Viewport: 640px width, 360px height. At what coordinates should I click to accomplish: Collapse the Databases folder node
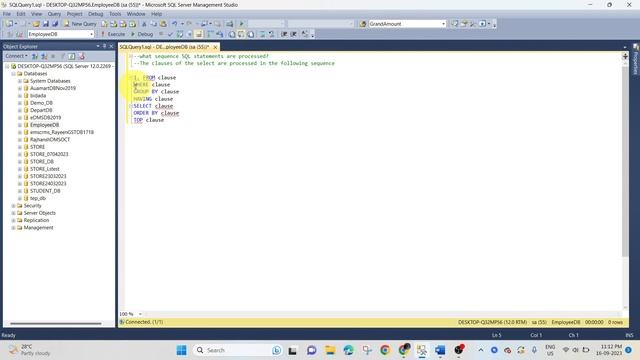click(x=13, y=73)
